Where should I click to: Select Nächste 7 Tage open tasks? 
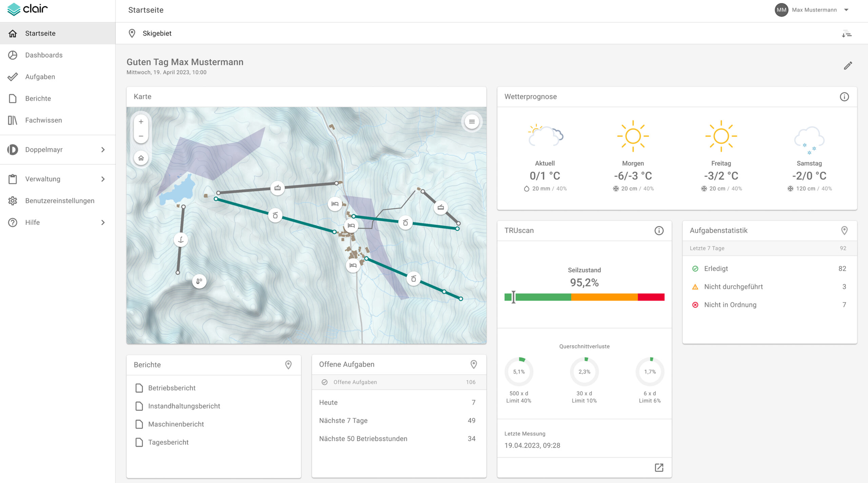coord(343,421)
